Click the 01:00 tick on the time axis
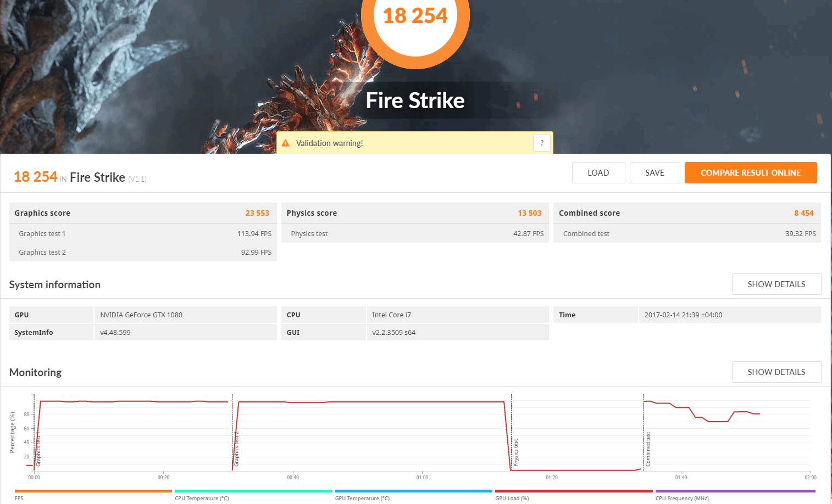 tap(423, 478)
